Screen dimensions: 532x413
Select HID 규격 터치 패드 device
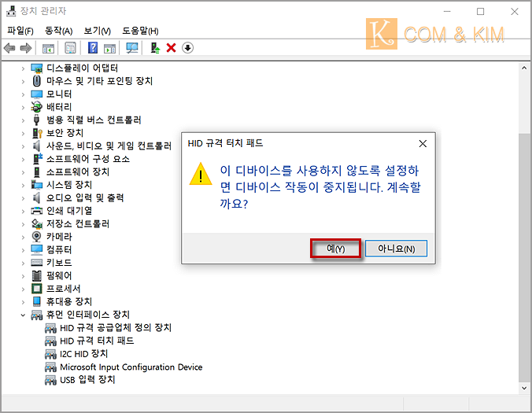(x=97, y=341)
